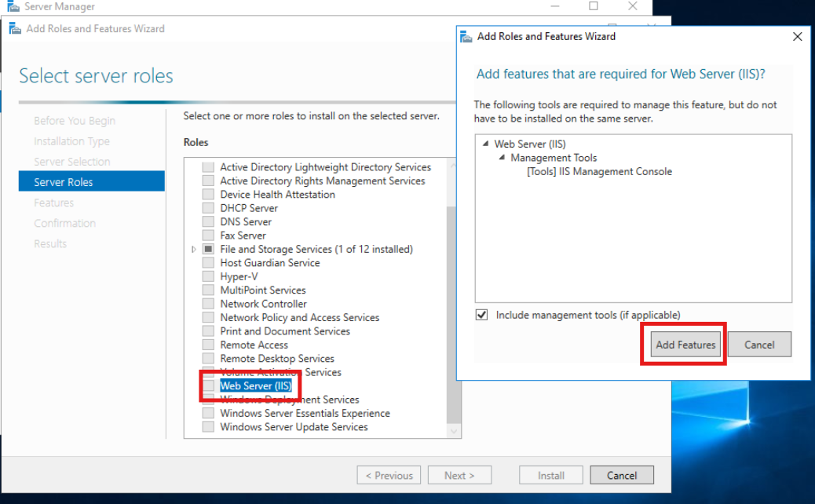The height and width of the screenshot is (504, 815).
Task: Click the roles list scrollbar down arrow
Action: (x=454, y=431)
